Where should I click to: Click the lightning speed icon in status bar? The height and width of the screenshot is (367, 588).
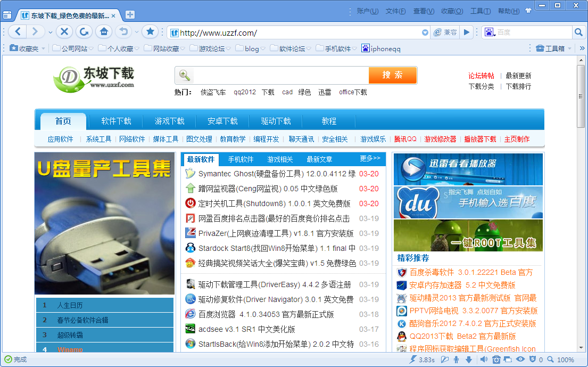pyautogui.click(x=413, y=360)
